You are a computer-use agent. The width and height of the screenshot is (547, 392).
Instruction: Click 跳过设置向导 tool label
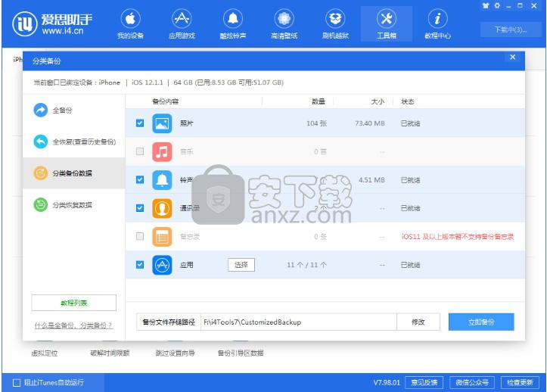(x=175, y=353)
